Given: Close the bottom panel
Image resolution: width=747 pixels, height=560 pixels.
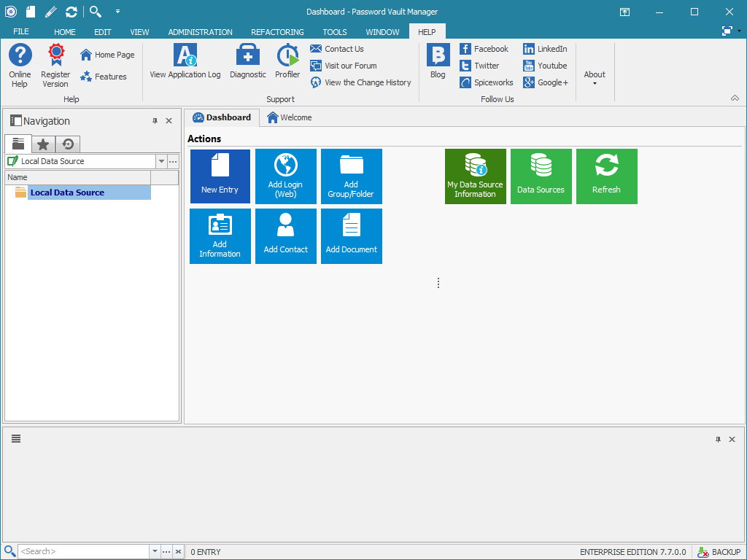Looking at the screenshot, I should pyautogui.click(x=732, y=439).
